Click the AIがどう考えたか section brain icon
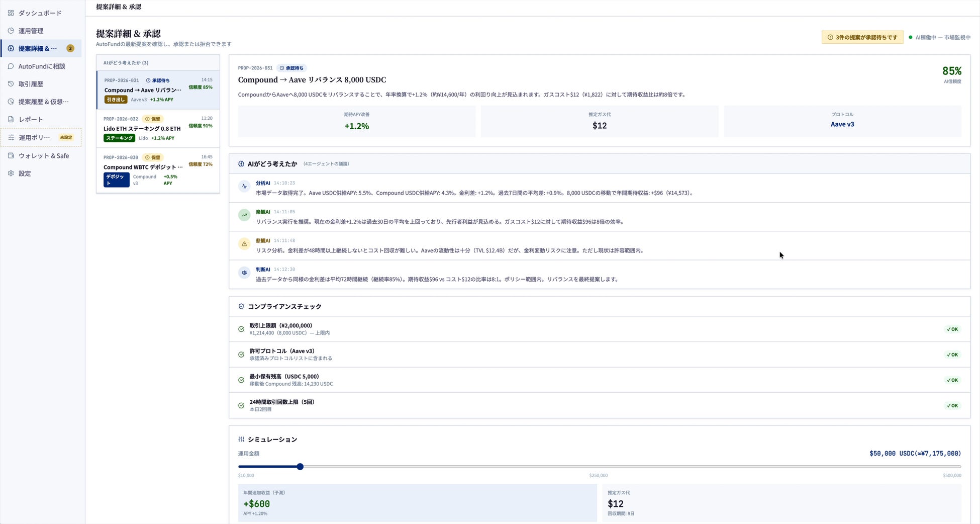The height and width of the screenshot is (524, 980). [x=241, y=164]
